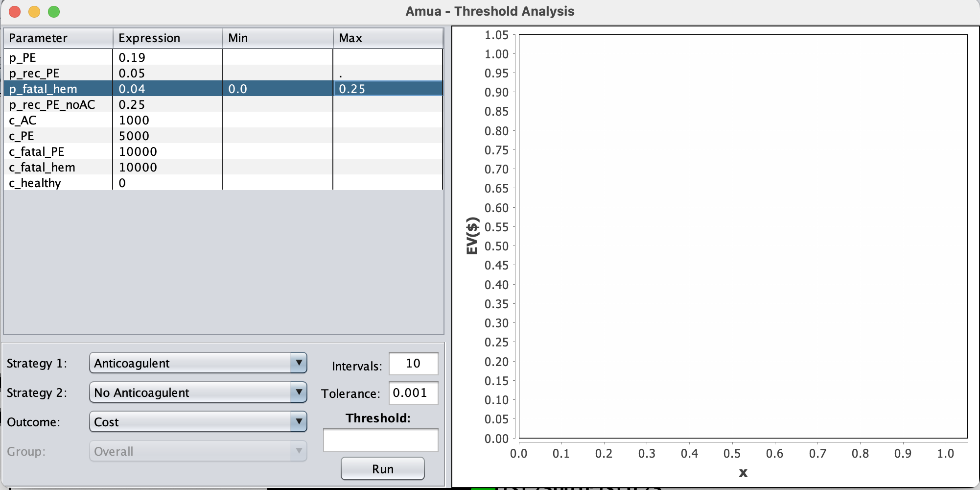Image resolution: width=980 pixels, height=490 pixels.
Task: Open the Outcome dropdown set to Cost
Action: (x=198, y=422)
